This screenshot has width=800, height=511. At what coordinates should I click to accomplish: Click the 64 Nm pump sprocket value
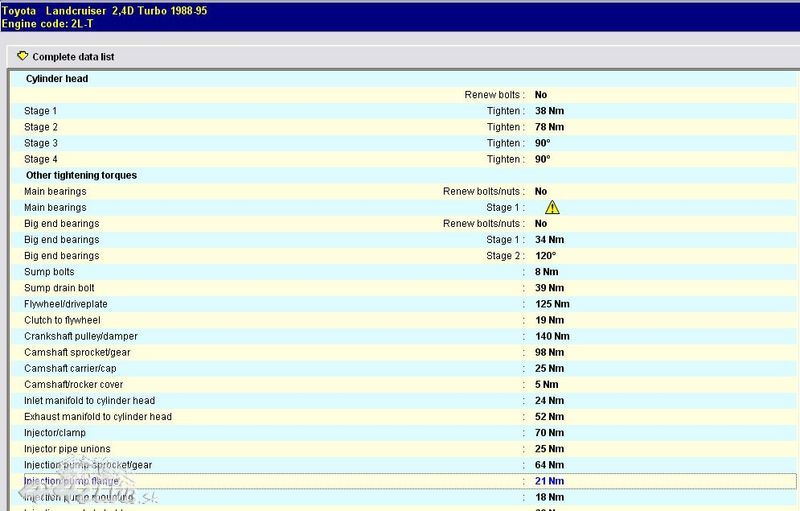(x=549, y=465)
